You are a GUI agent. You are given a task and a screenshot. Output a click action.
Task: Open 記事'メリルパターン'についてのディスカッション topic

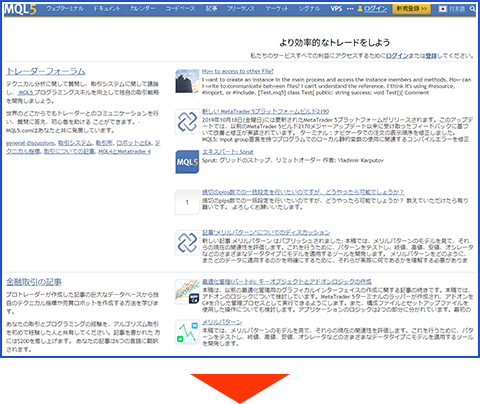(266, 233)
